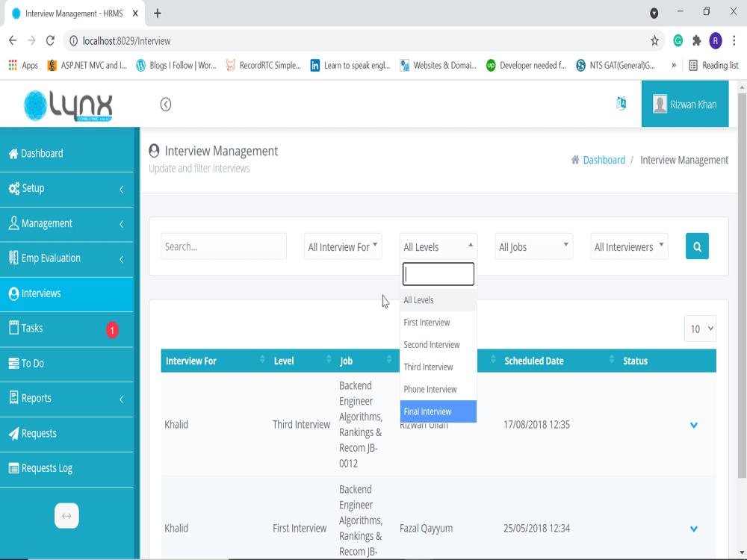Expand the Management sidebar menu

pos(66,223)
